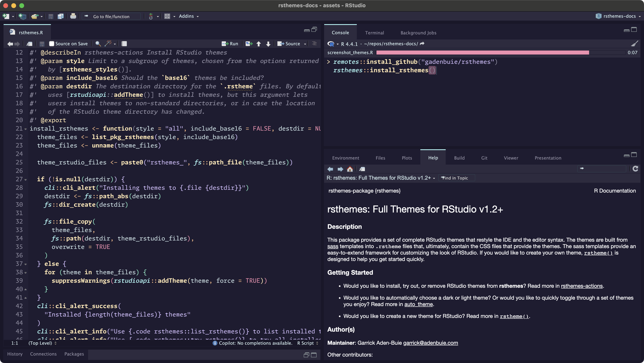Collapse the fold at line 21

pos(26,129)
